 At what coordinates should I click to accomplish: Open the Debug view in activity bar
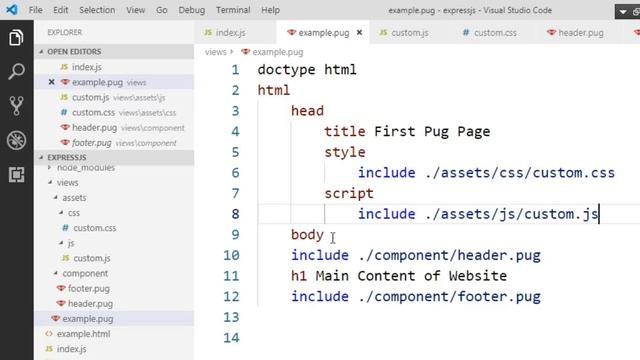point(16,140)
